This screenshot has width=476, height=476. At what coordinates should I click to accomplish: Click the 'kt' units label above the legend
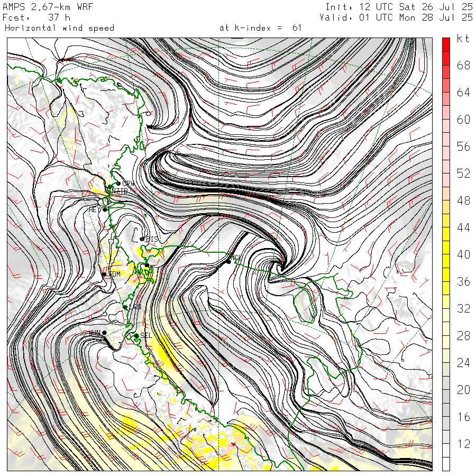pyautogui.click(x=463, y=39)
